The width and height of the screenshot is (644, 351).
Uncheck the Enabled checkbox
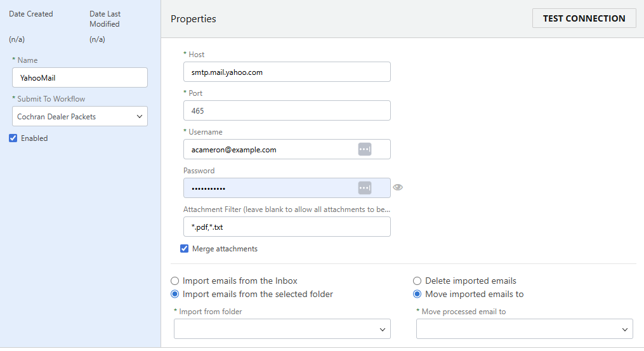pos(13,138)
